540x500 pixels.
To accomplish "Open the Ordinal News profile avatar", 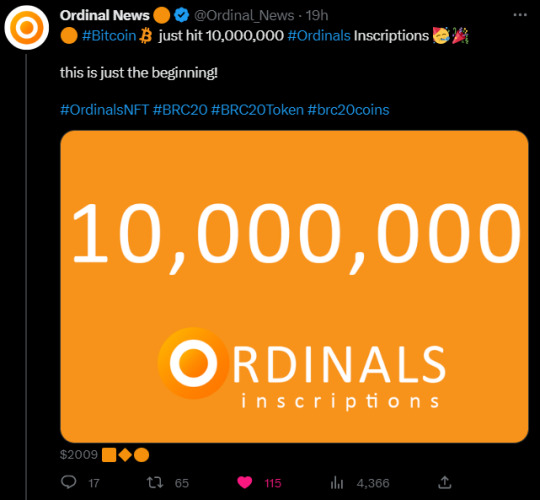I will click(27, 27).
